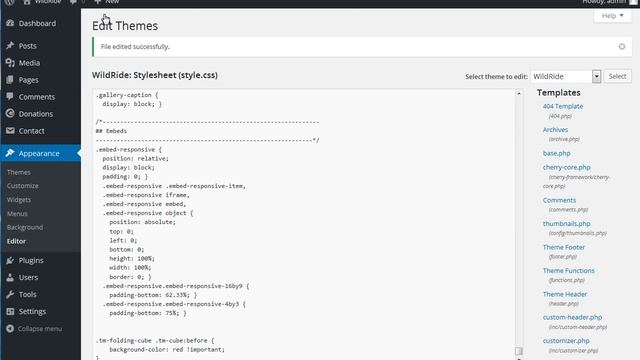Click the Select theme button
Screen dimensions: 640x360
point(617,76)
